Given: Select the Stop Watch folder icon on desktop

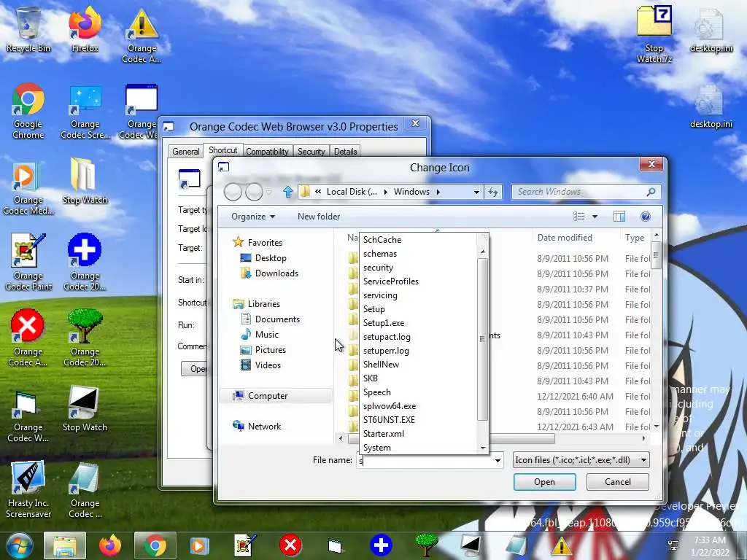Looking at the screenshot, I should 85,181.
